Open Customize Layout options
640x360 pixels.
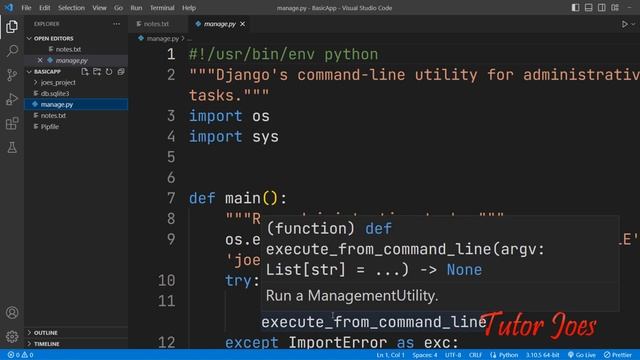[615, 8]
